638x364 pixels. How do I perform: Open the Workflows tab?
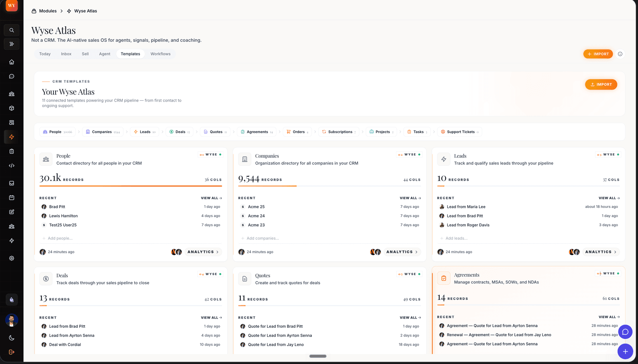coord(160,54)
